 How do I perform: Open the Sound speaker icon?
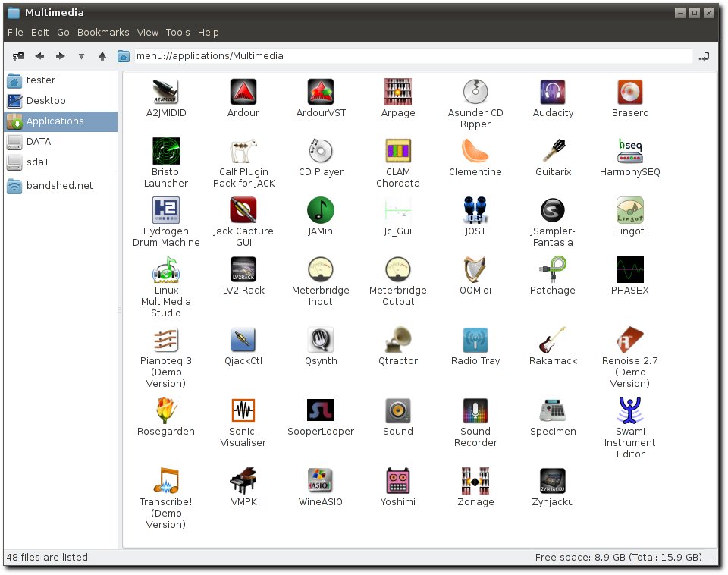398,410
